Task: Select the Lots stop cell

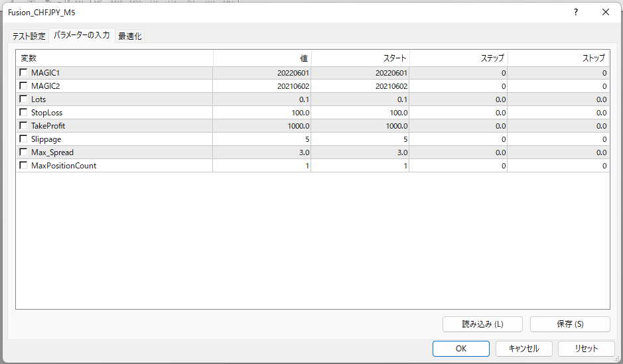Action: pyautogui.click(x=558, y=99)
